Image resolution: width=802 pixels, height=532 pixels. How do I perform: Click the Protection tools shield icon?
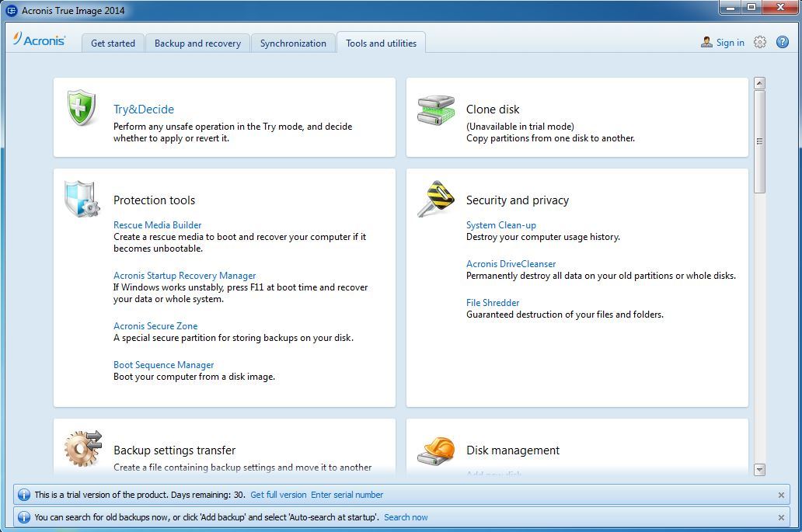pos(81,198)
